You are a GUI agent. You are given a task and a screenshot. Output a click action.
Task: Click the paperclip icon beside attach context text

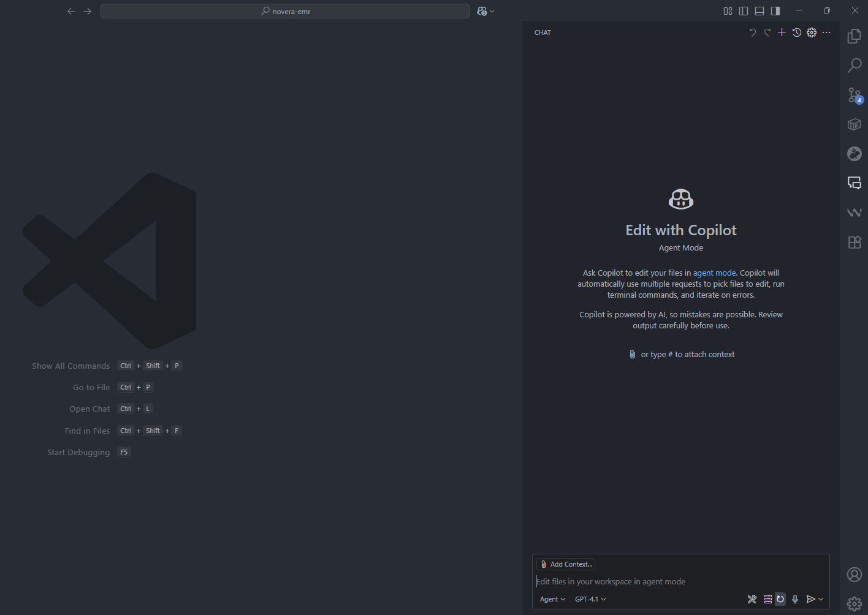[633, 354]
